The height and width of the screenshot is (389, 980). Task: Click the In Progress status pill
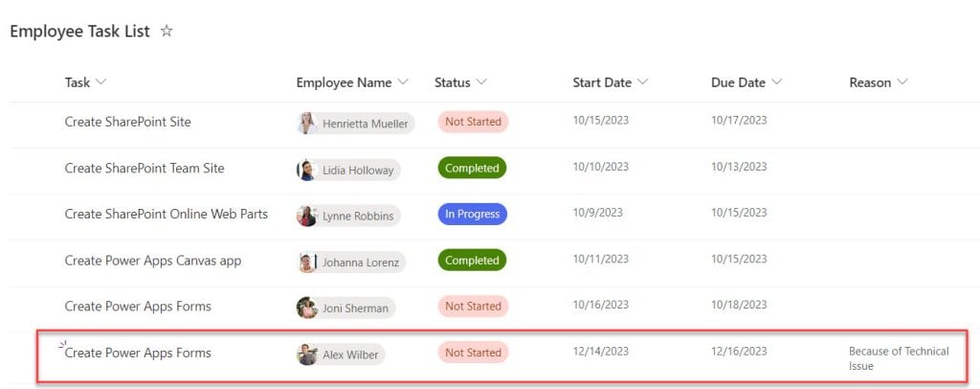click(x=472, y=214)
